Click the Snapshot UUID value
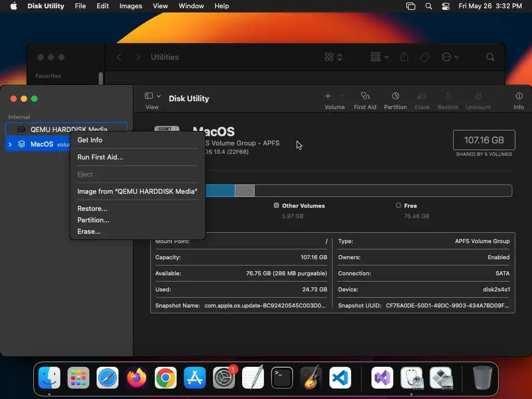The width and height of the screenshot is (532, 399). (x=447, y=305)
